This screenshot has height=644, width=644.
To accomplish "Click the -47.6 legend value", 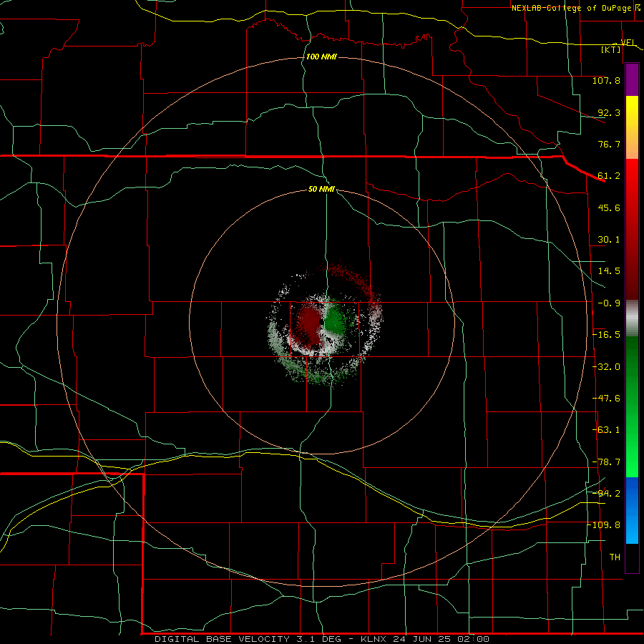I will pos(606,399).
